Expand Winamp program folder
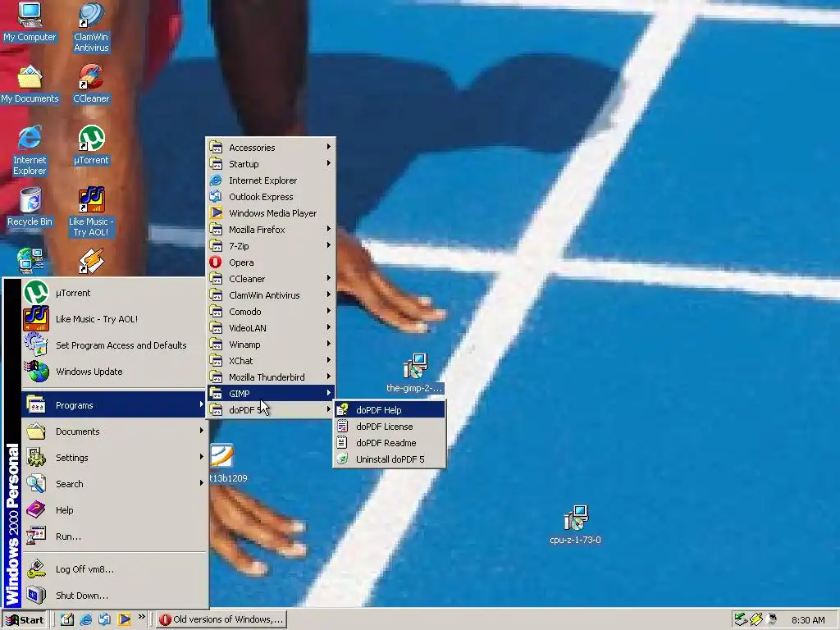Screen dimensions: 840x630 point(271,345)
